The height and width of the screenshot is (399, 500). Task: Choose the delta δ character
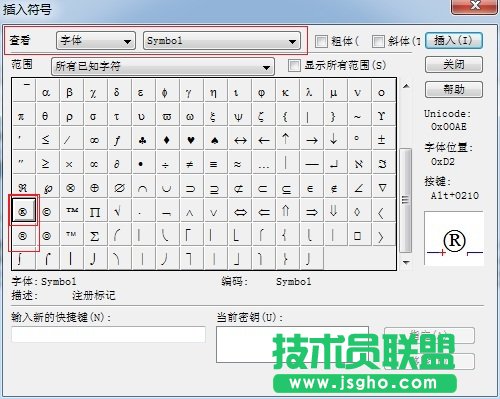coord(120,91)
